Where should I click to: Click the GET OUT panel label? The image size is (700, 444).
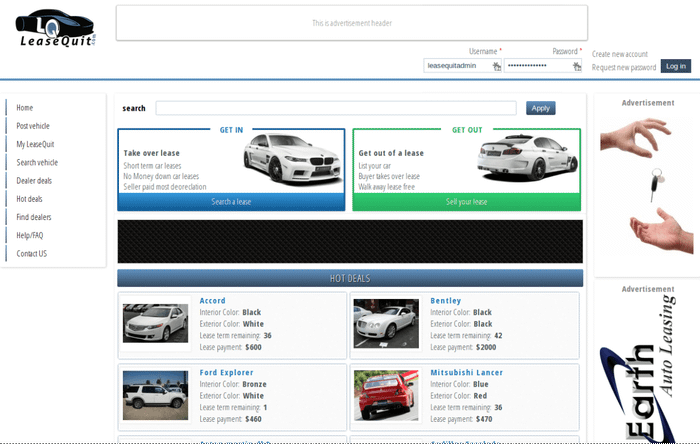click(467, 130)
